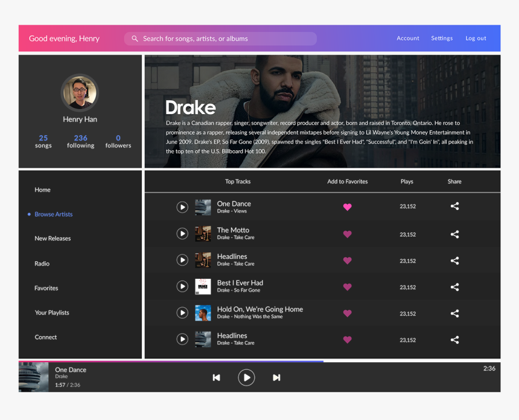Click the 'Drake - Views' subtitle
The image size is (519, 420).
[232, 211]
